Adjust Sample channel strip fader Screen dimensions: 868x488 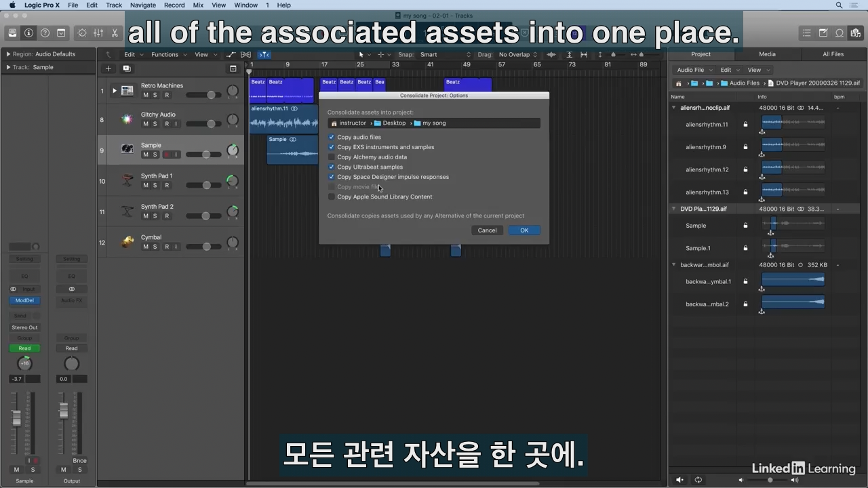(x=17, y=418)
